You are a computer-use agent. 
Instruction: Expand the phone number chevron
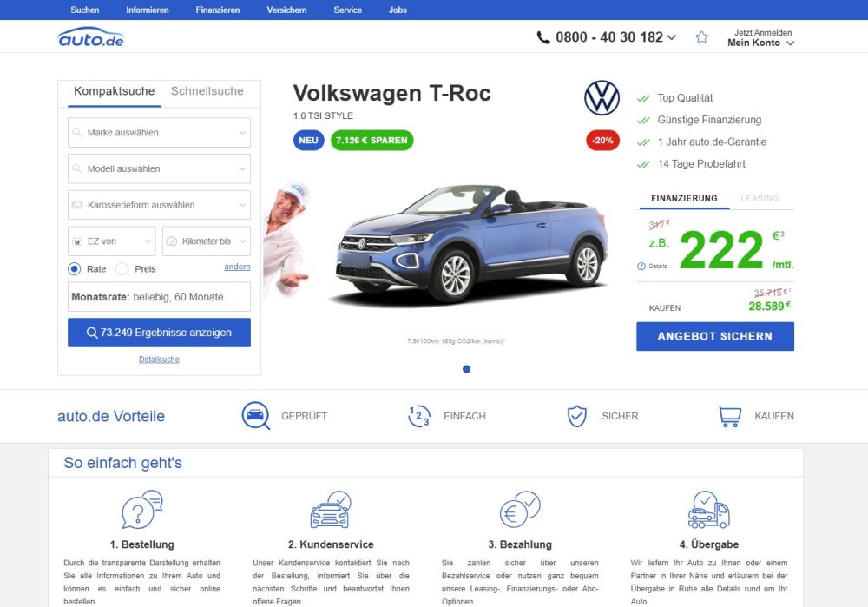tap(672, 37)
